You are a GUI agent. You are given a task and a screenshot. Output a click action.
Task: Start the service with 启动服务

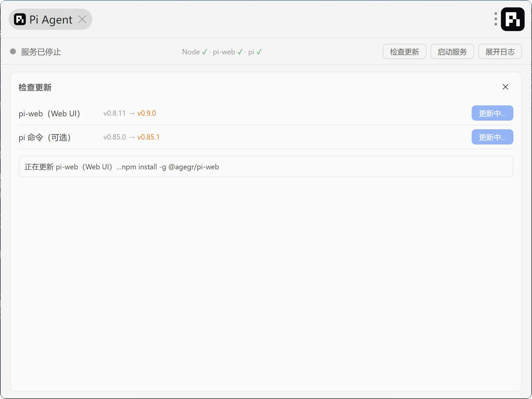(x=452, y=52)
